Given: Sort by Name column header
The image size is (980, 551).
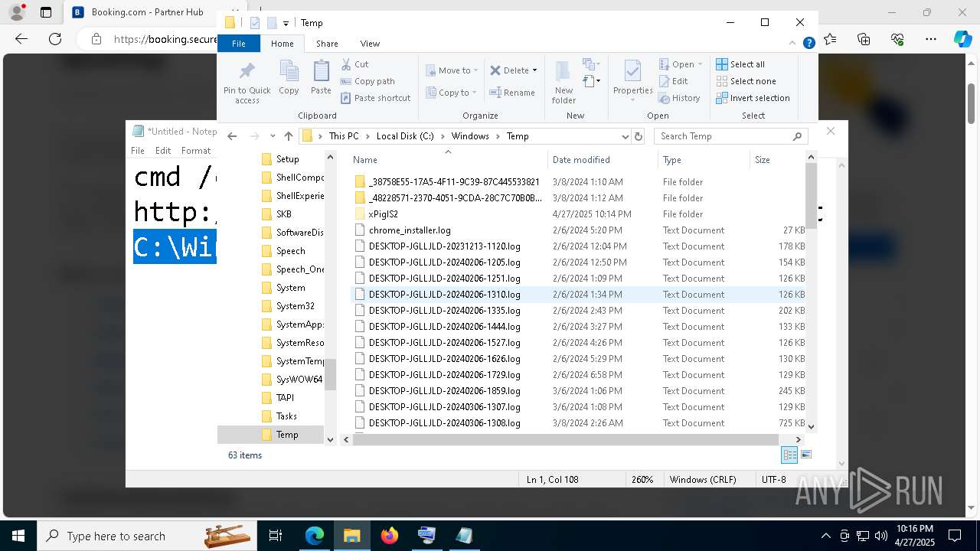Looking at the screenshot, I should click(x=449, y=160).
